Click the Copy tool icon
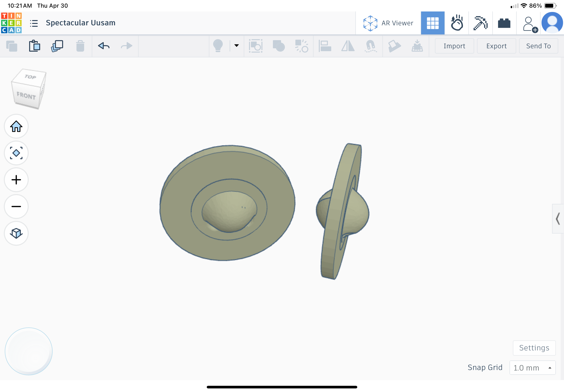This screenshot has height=392, width=564. pos(11,46)
